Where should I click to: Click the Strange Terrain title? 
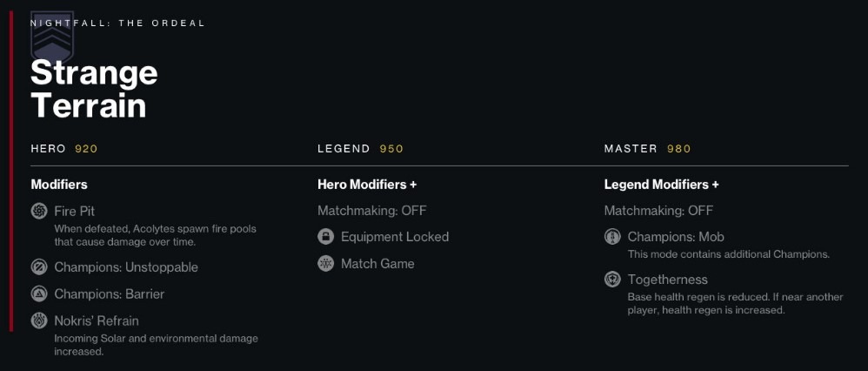click(x=94, y=89)
